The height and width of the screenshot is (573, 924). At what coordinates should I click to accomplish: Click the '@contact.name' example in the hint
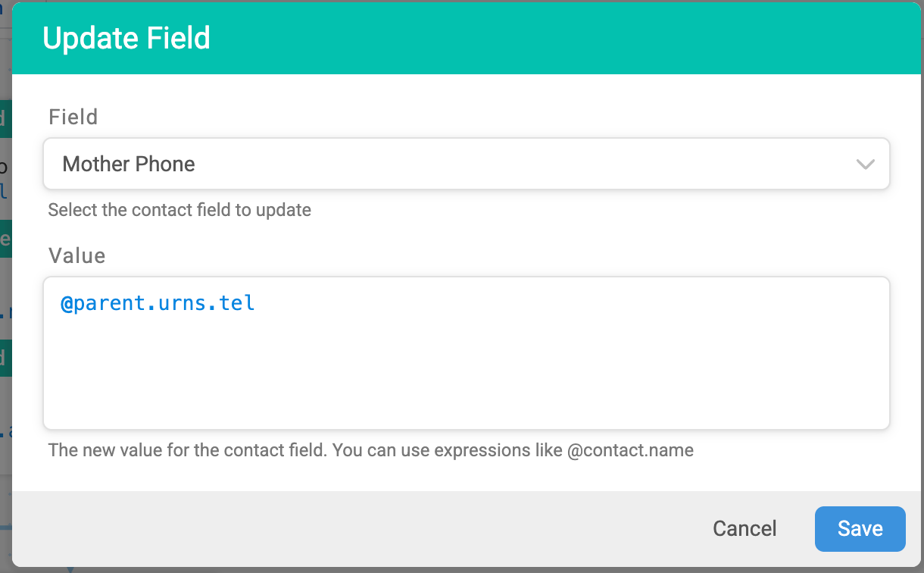[x=630, y=451]
